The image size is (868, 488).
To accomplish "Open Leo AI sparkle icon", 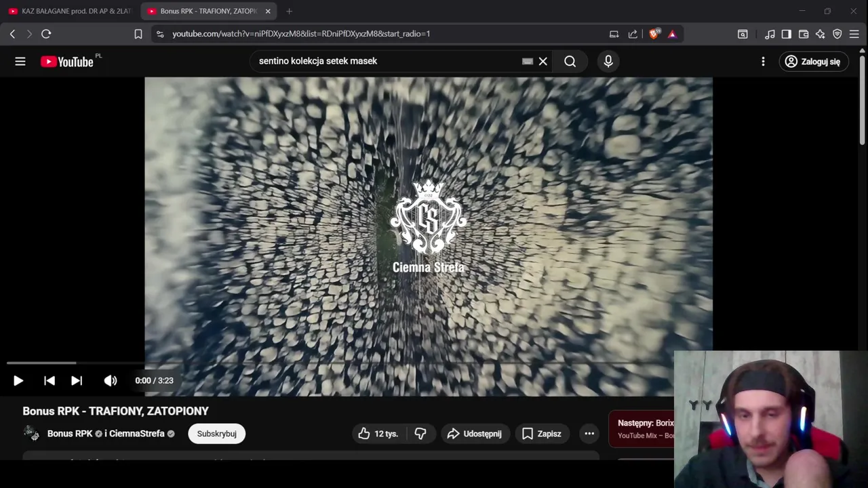I will tap(821, 34).
